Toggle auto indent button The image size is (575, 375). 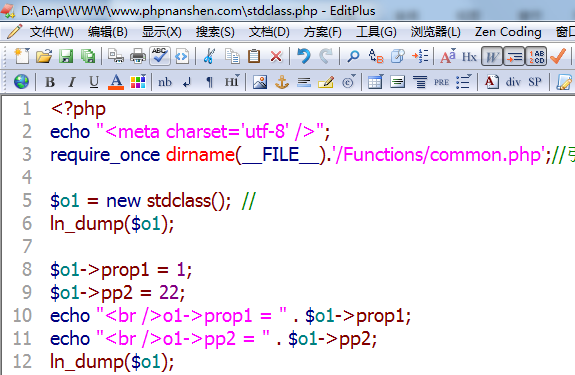pos(514,56)
